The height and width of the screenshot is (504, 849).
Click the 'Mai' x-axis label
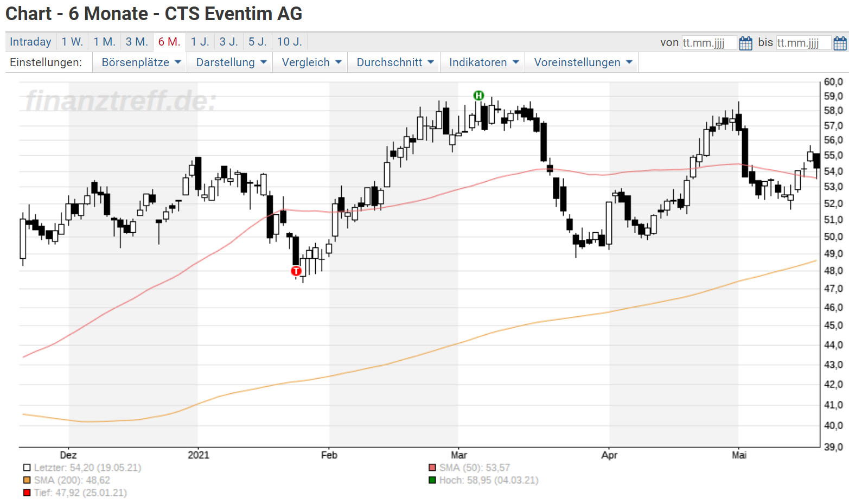(x=739, y=455)
